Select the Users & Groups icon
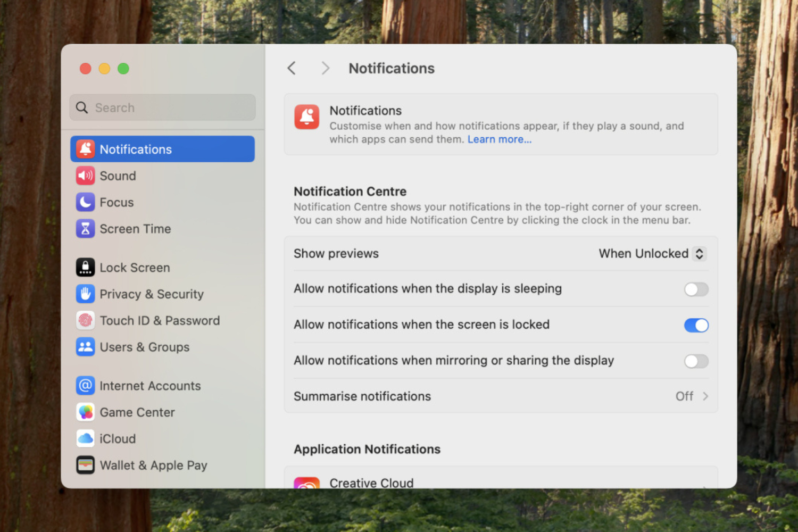 point(85,347)
